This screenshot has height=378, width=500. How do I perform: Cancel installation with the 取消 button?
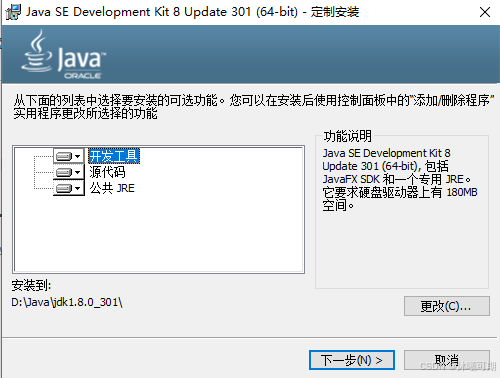[447, 360]
